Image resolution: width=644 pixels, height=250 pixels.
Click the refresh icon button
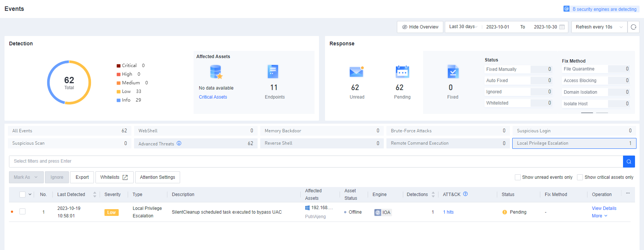(x=634, y=27)
